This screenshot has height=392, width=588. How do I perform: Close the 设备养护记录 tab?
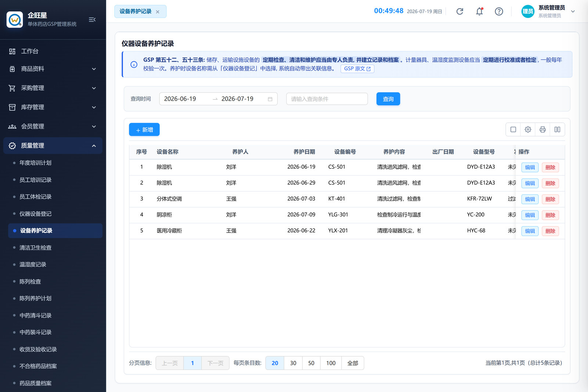pyautogui.click(x=158, y=12)
